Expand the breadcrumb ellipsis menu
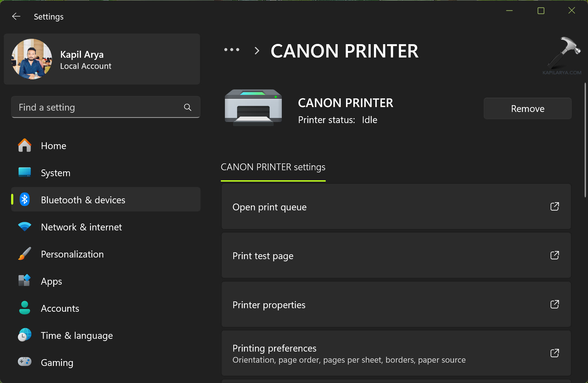Image resolution: width=588 pixels, height=383 pixels. tap(232, 50)
